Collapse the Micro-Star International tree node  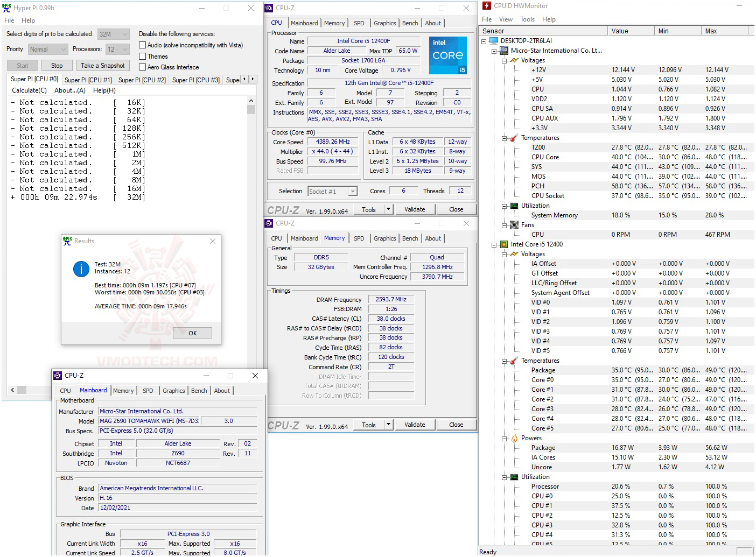(494, 51)
